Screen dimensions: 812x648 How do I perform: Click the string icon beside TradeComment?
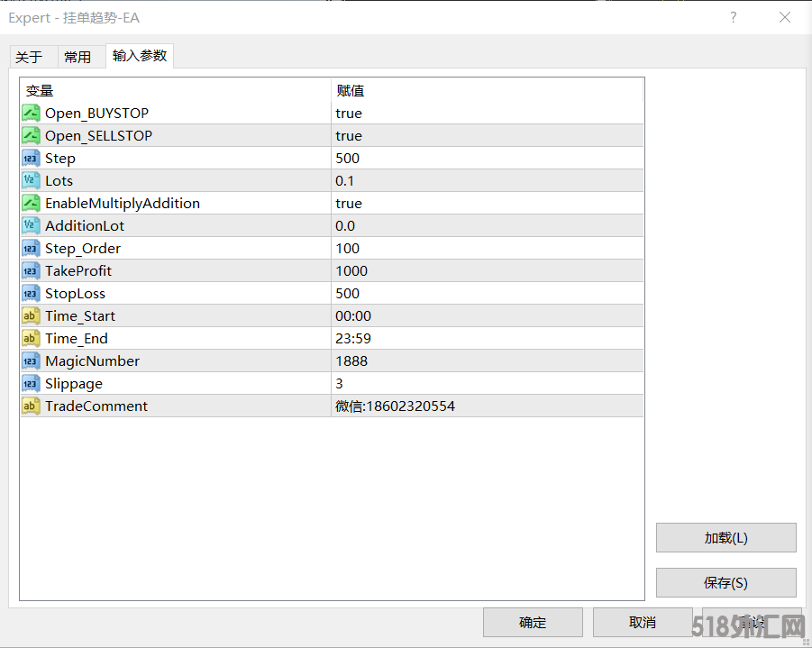click(31, 406)
